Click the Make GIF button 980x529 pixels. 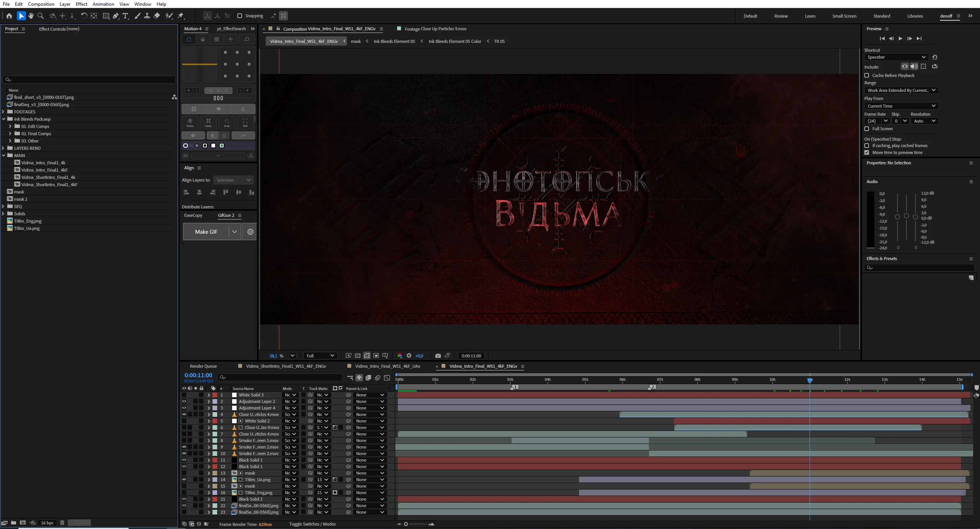click(x=206, y=231)
